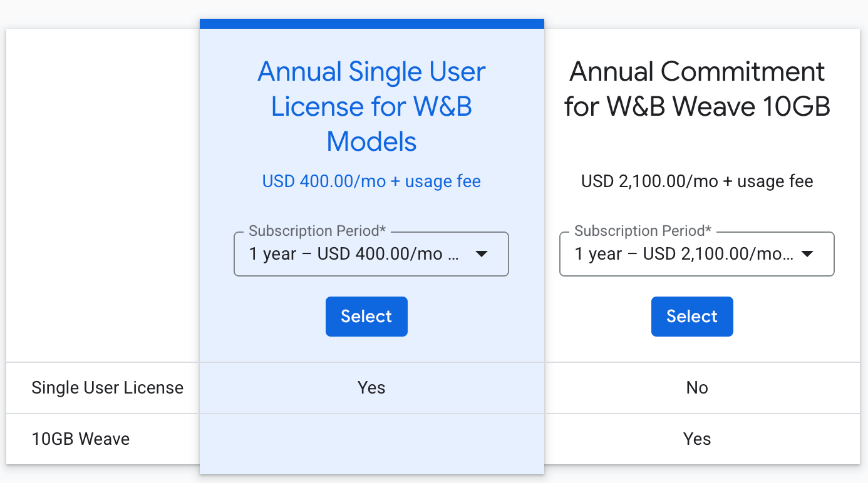Click the Single User License row label
This screenshot has width=868, height=483.
[x=108, y=388]
